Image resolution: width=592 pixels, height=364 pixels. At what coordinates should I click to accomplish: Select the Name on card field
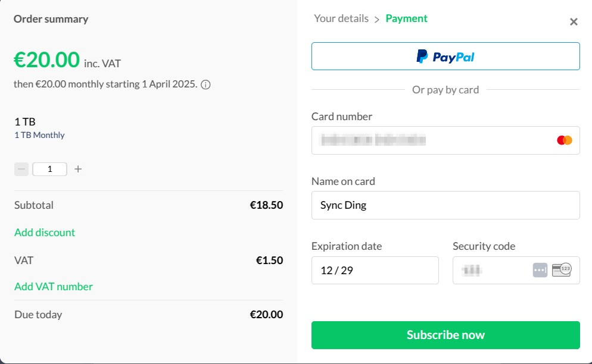(445, 205)
